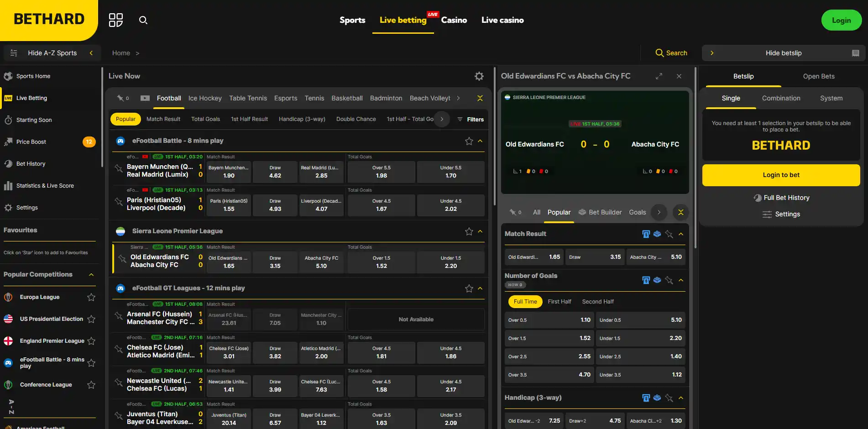
Task: Collapse eFootball Battle 8 mins group
Action: [480, 141]
